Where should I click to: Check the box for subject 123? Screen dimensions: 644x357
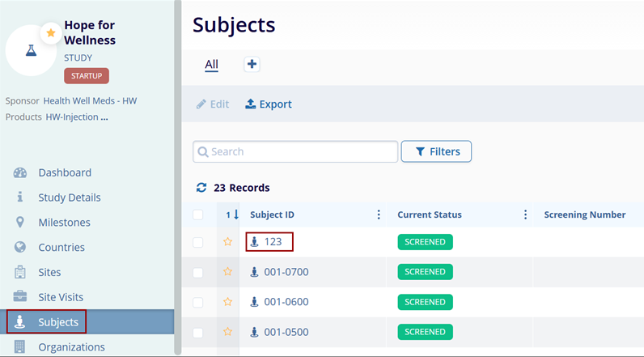198,242
